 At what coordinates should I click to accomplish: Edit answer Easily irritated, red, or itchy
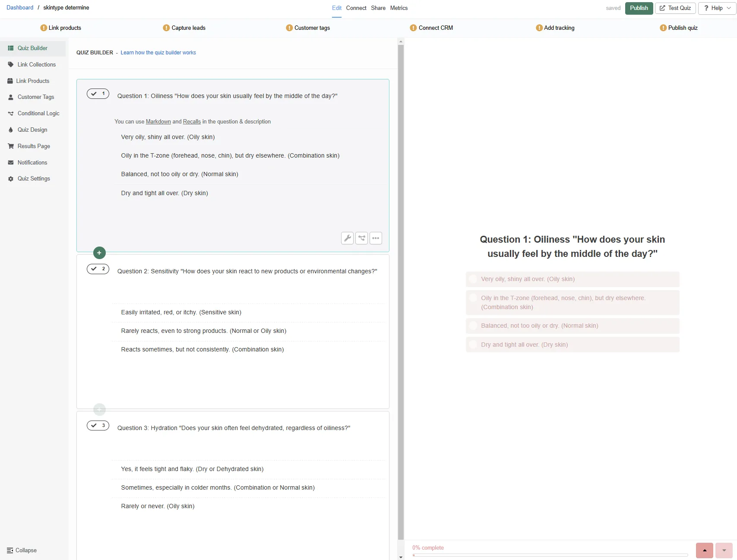tap(181, 313)
